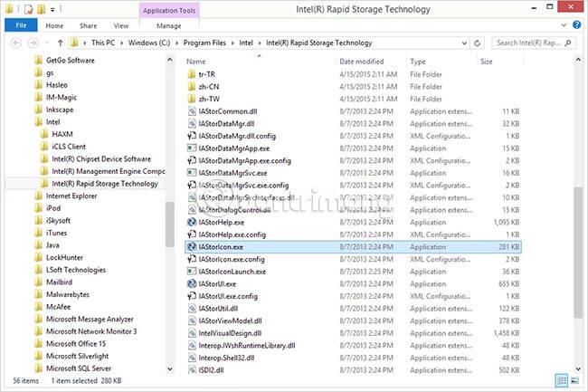588x392 pixels.
Task: Click the IntelVisualDesign.dll file icon
Action: [192, 333]
